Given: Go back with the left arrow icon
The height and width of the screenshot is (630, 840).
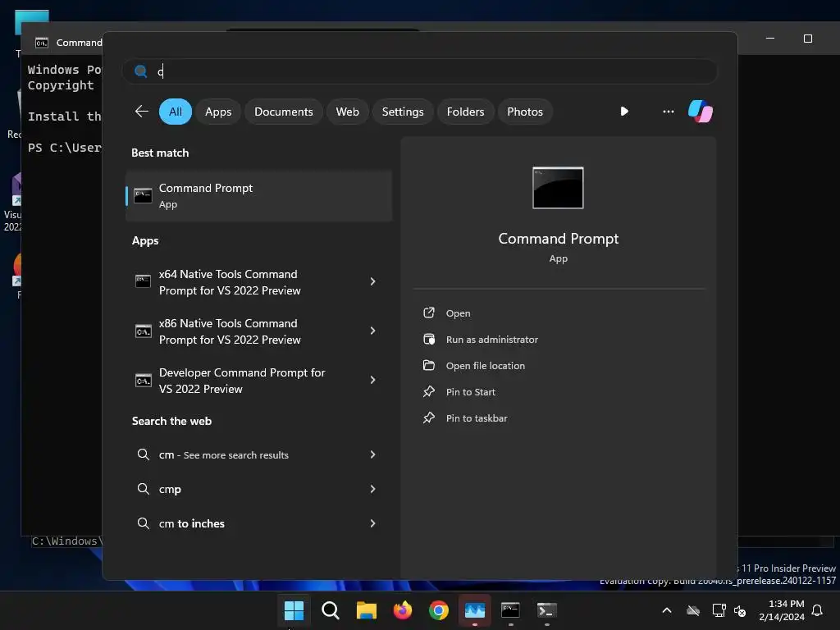Looking at the screenshot, I should [x=141, y=112].
